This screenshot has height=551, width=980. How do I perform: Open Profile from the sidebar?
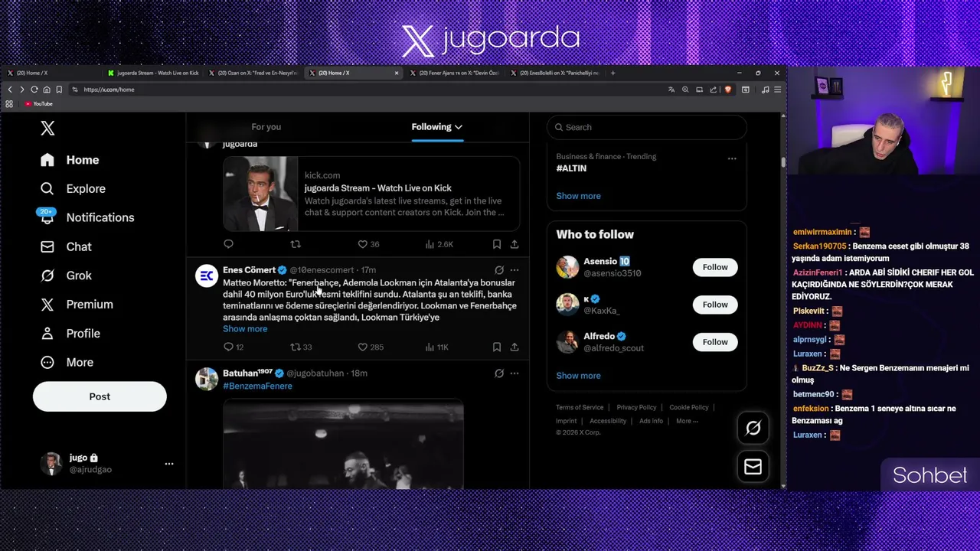pyautogui.click(x=70, y=334)
